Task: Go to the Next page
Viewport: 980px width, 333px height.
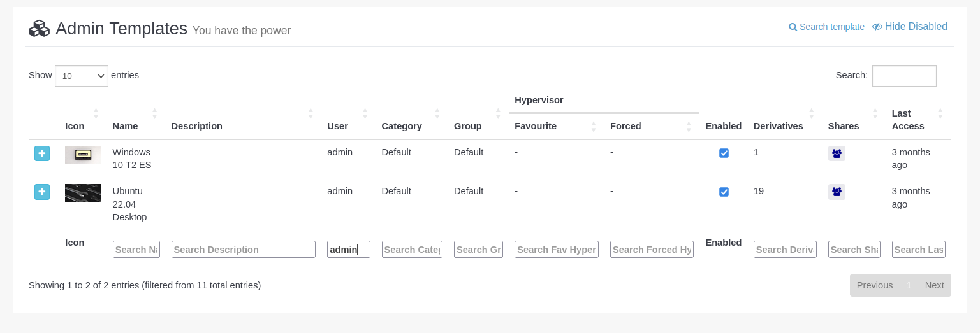Action: (x=934, y=285)
